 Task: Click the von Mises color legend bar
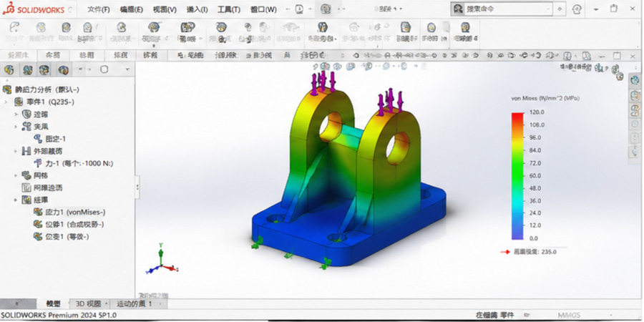tap(517, 176)
